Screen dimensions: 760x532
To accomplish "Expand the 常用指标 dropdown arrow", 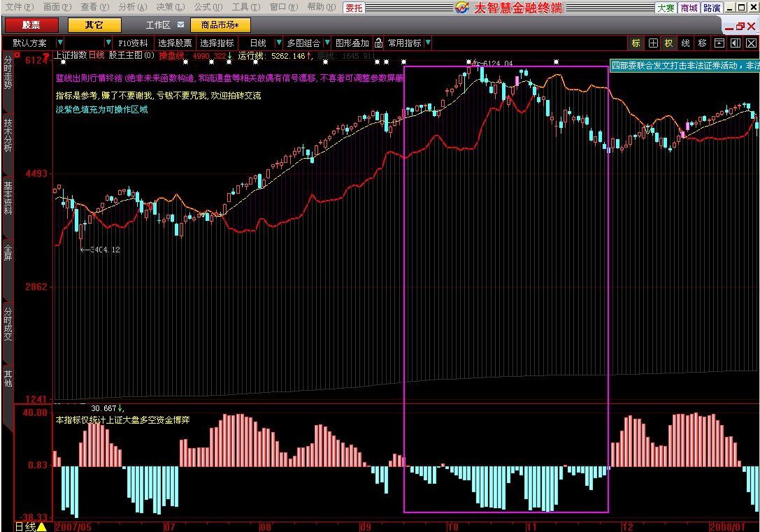I will 428,43.
